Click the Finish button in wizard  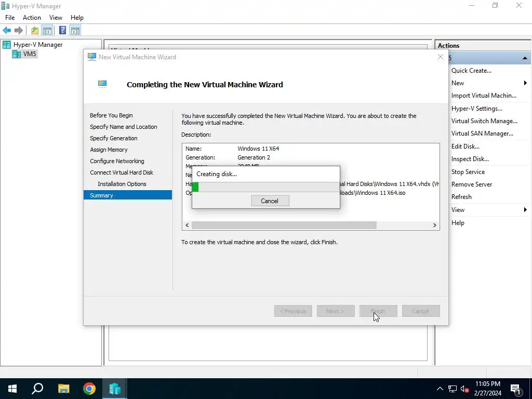[x=378, y=311]
